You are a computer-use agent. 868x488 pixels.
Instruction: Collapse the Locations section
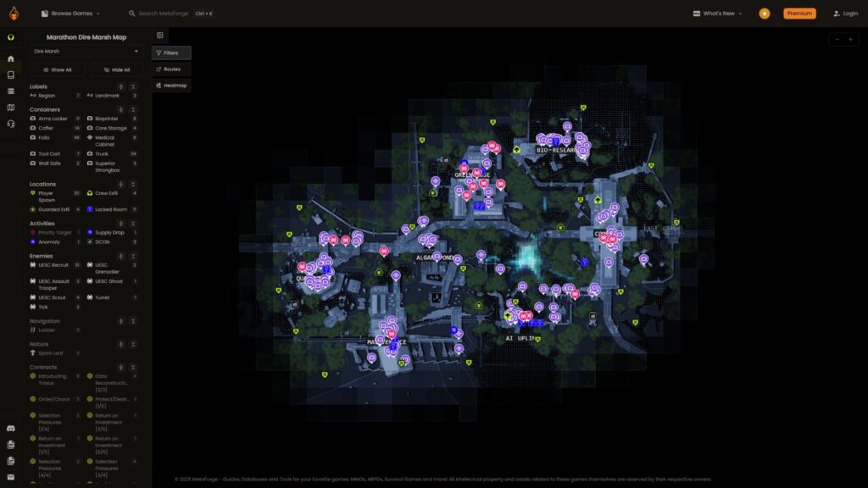[x=133, y=184]
